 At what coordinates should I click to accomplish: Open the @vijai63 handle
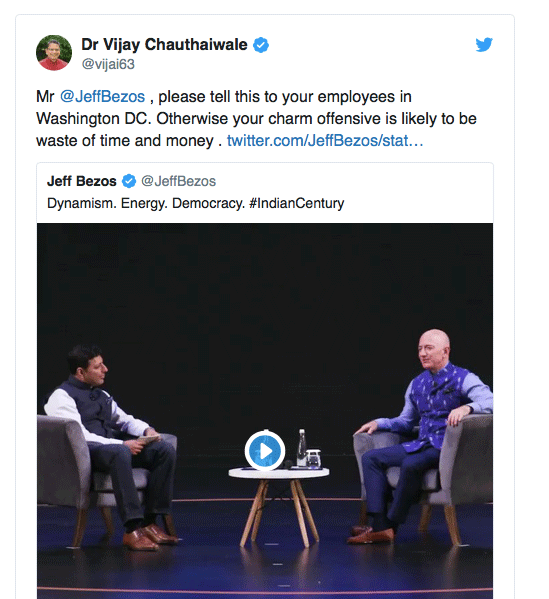108,64
